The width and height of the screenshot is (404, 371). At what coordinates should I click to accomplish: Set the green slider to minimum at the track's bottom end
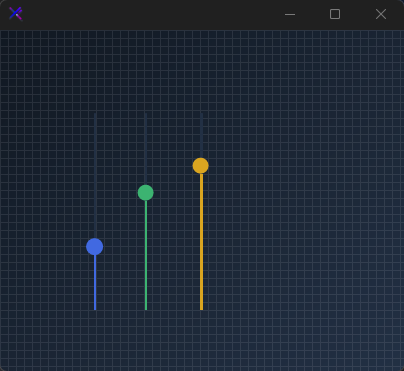146,309
